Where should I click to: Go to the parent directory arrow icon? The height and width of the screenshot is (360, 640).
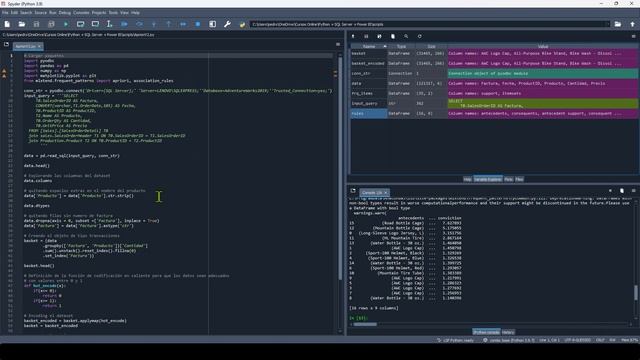point(633,24)
